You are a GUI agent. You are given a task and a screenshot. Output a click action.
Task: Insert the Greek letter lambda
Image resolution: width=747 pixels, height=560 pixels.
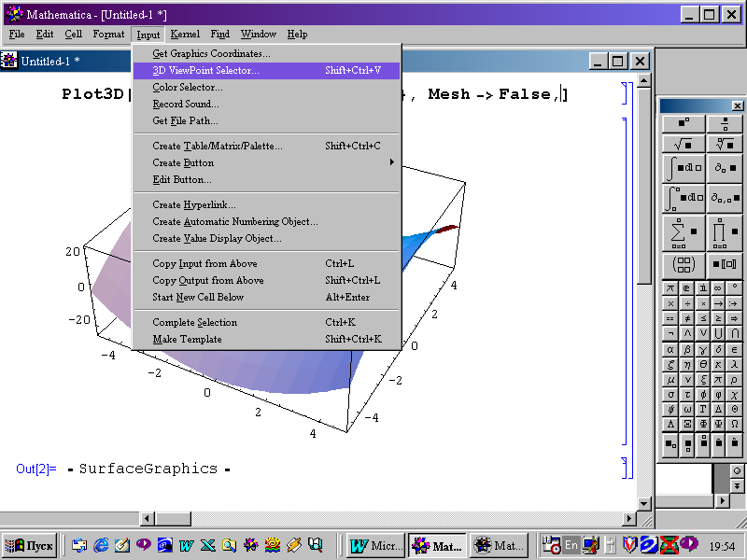734,364
